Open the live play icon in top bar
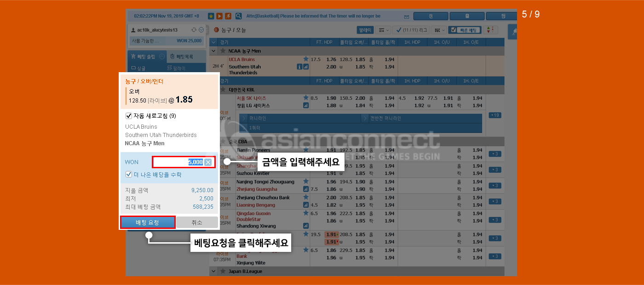644x285 pixels. 219,16
